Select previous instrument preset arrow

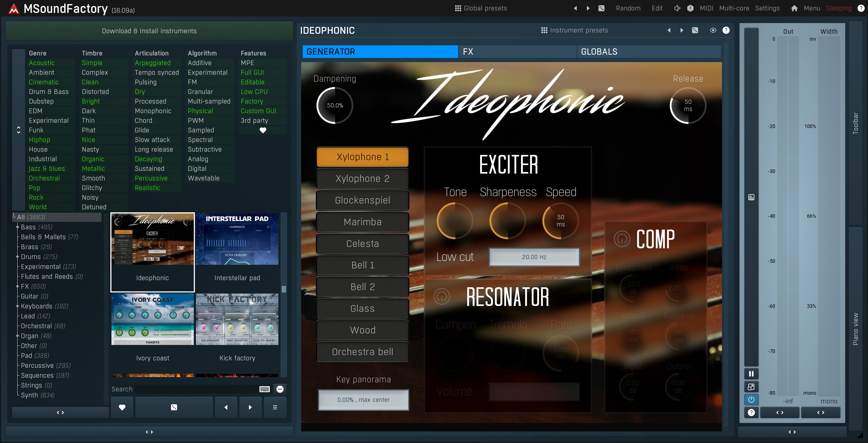click(x=669, y=30)
